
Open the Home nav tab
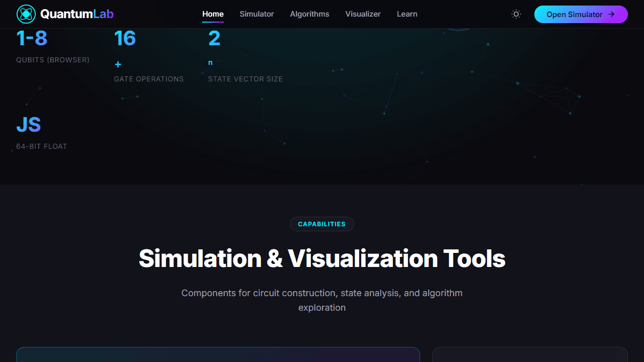213,14
